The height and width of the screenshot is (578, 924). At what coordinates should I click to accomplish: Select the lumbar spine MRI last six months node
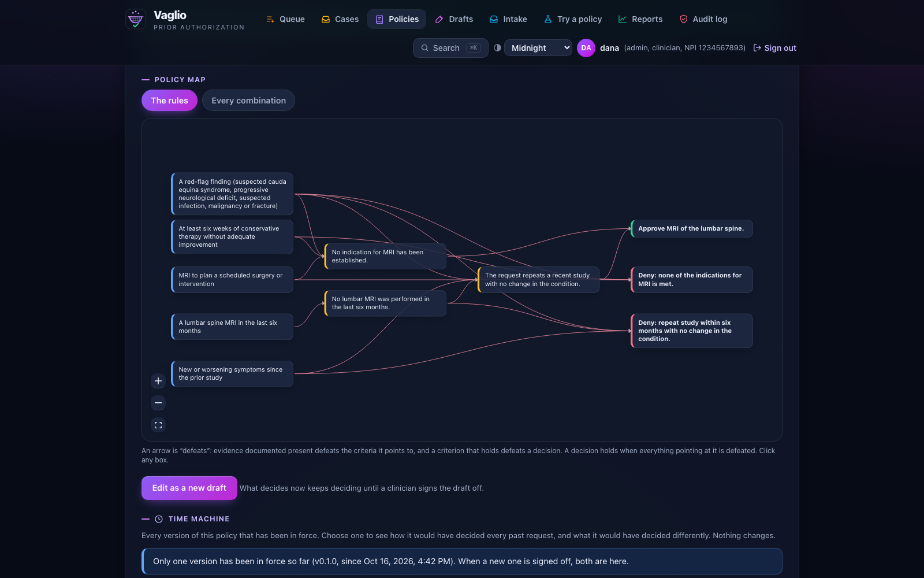[232, 327]
